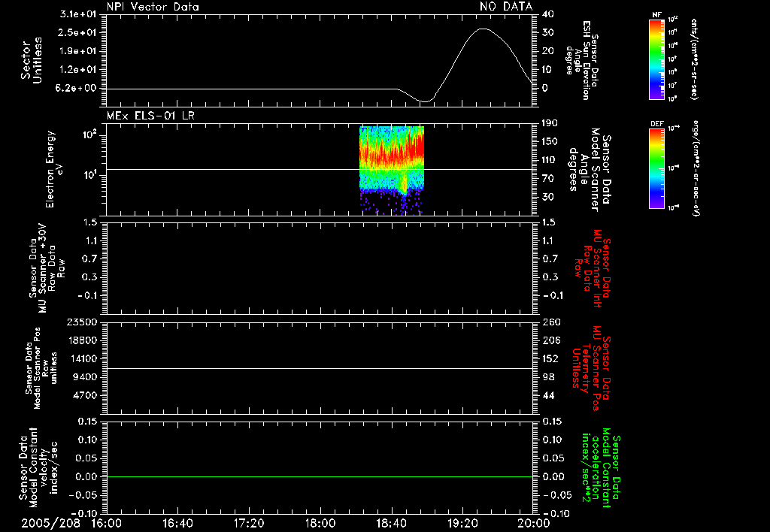Click the 260 telemetry axis value
This screenshot has height=532, width=770.
[x=551, y=322]
